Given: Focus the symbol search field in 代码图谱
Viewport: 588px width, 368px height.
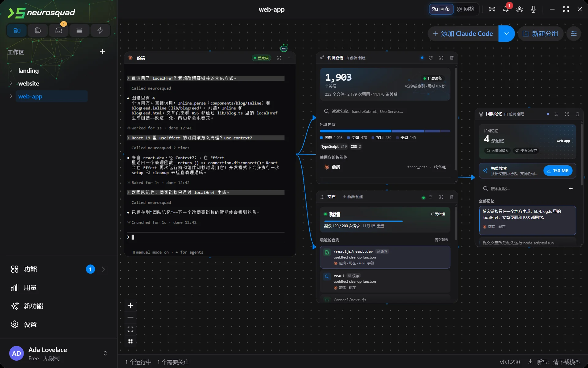Looking at the screenshot, I should [385, 111].
